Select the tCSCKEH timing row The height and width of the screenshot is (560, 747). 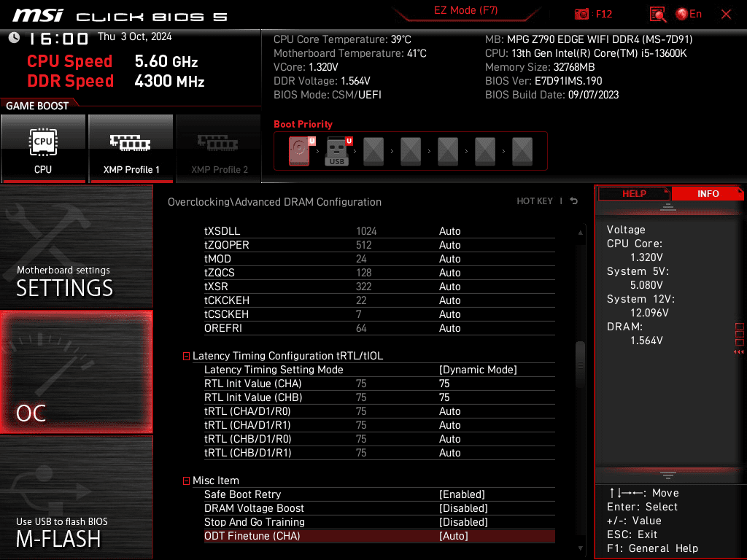(x=379, y=314)
